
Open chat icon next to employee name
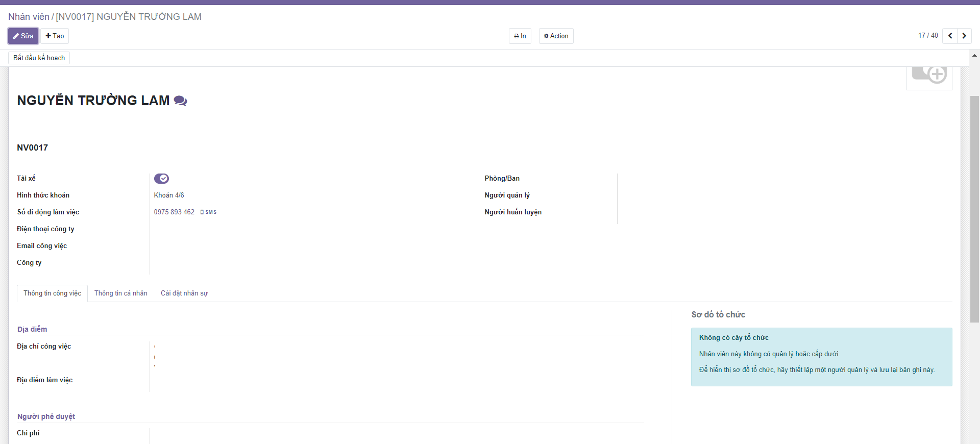(180, 101)
